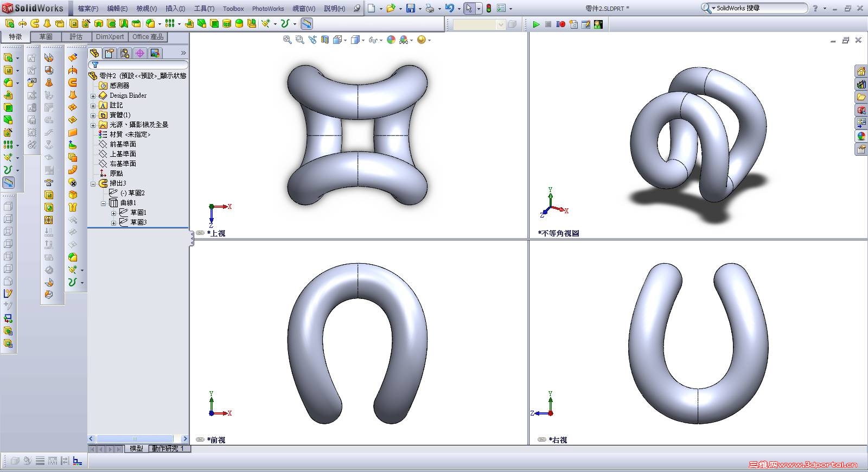Image resolution: width=868 pixels, height=472 pixels.
Task: Click the Rebuild traffic light icon
Action: click(x=489, y=8)
